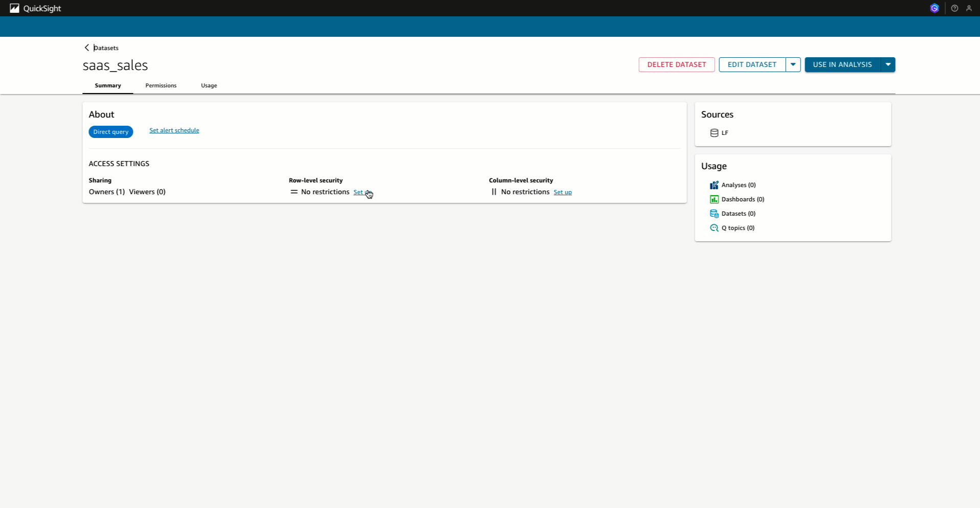This screenshot has width=980, height=508.
Task: Click the Use in Analysis button
Action: click(x=842, y=64)
